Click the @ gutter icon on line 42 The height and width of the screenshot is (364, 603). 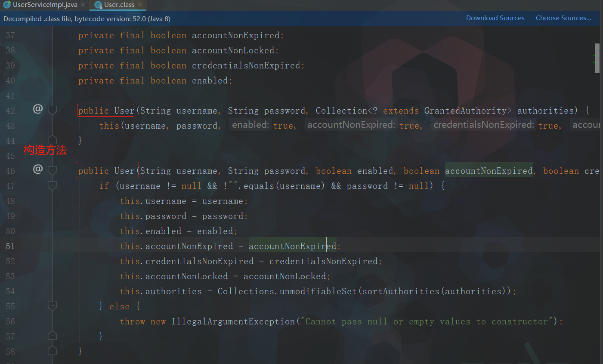click(38, 109)
